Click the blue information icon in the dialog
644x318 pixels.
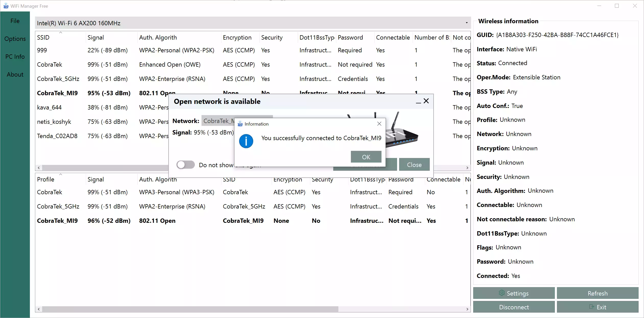click(246, 141)
